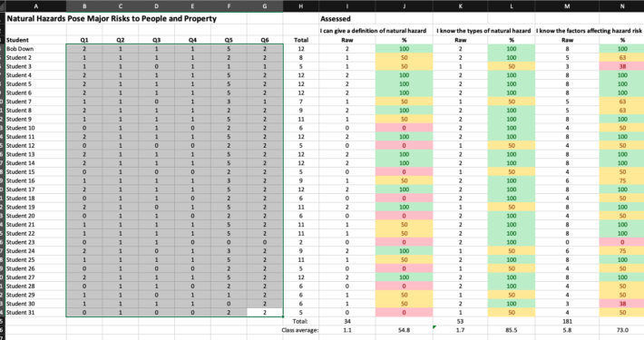
Task: Select column M header
Action: 567,5
